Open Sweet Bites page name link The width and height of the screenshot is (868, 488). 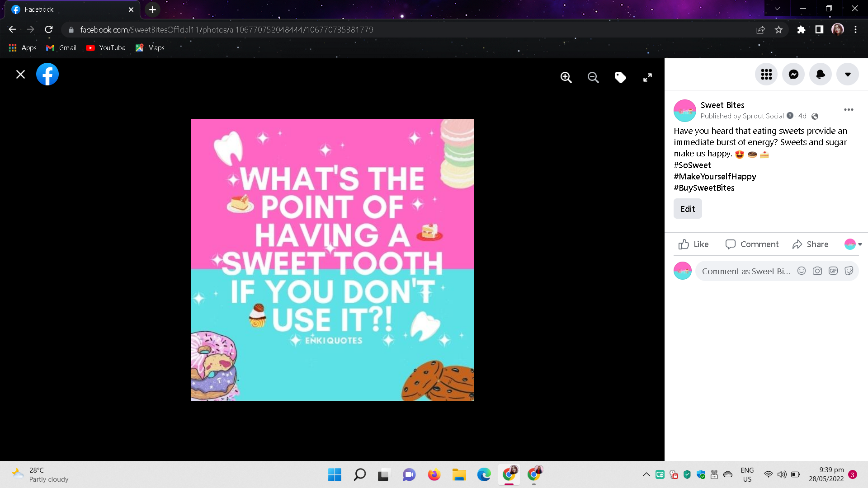(x=722, y=105)
